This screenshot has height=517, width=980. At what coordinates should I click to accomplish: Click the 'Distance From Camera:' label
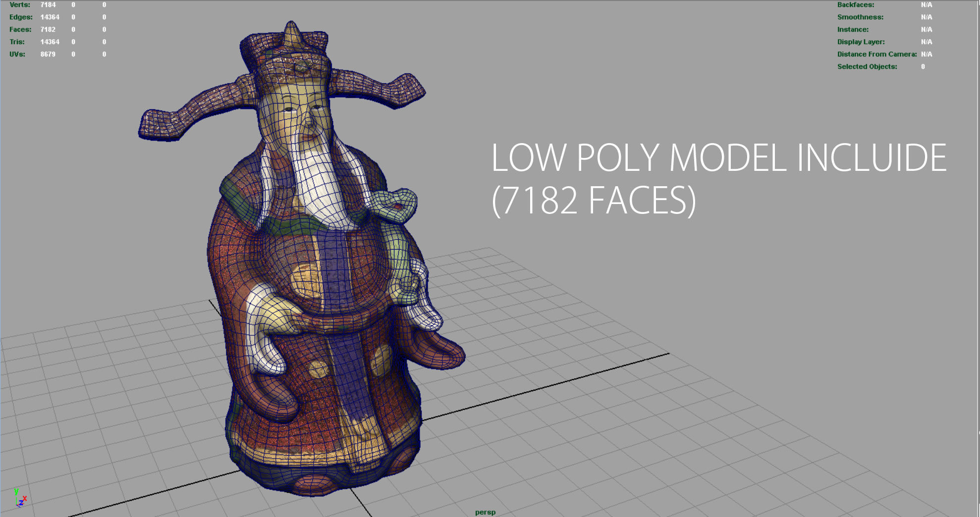tap(877, 54)
